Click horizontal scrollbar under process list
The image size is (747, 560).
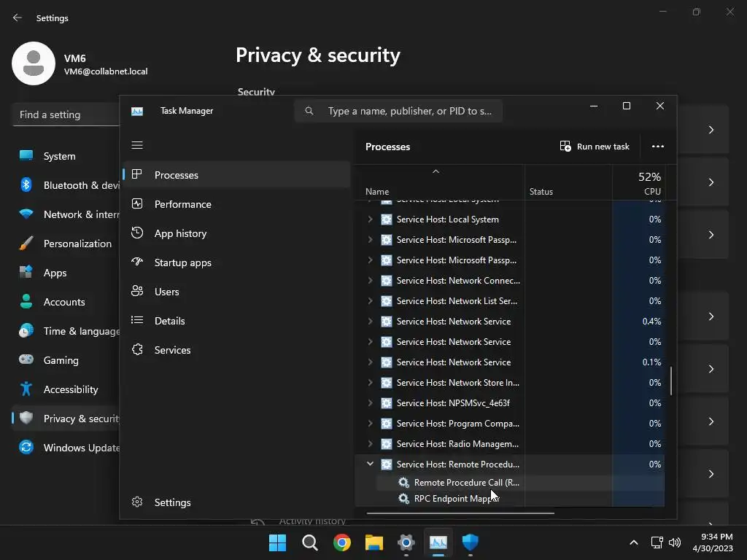point(460,513)
